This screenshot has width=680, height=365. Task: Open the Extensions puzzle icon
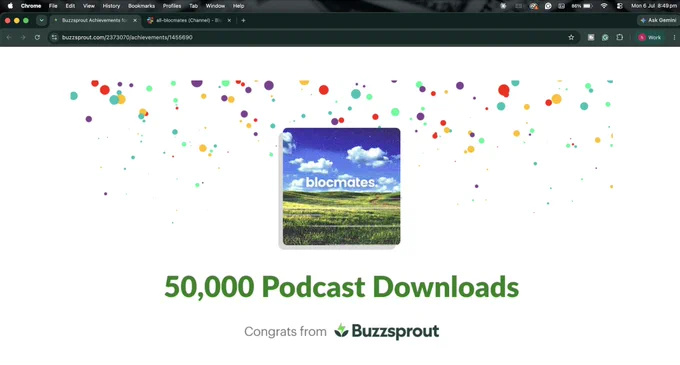point(620,37)
